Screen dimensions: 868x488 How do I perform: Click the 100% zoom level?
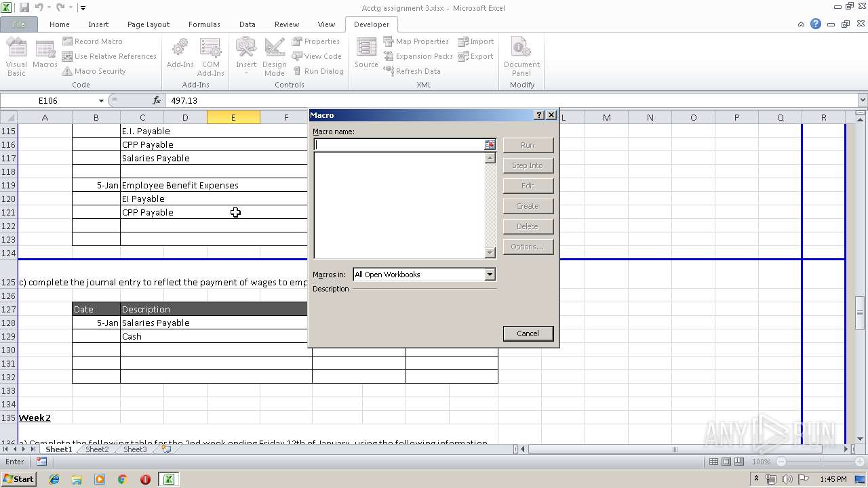click(762, 462)
